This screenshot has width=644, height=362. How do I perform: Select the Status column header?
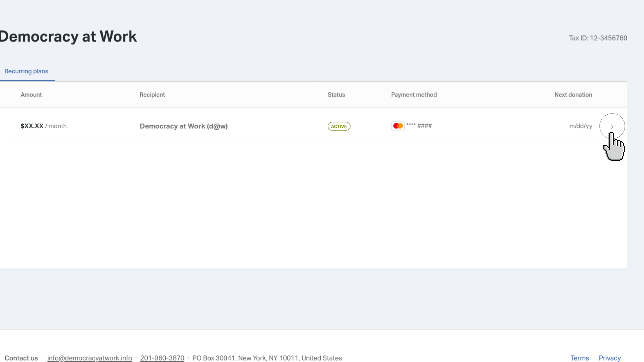pyautogui.click(x=336, y=95)
